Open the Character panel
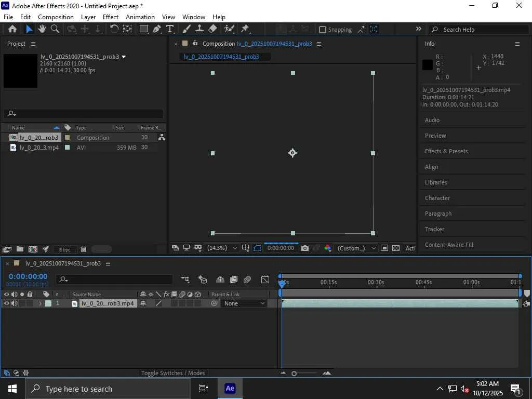The height and width of the screenshot is (399, 532). coord(437,198)
